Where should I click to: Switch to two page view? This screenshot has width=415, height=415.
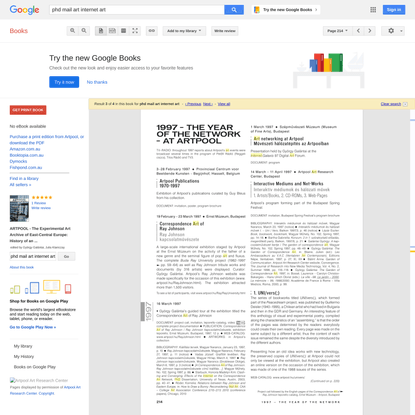[112, 31]
